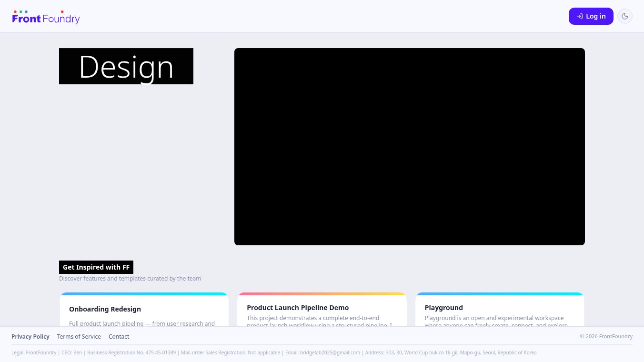644x362 pixels.
Task: Open the Privacy Policy link
Action: (x=30, y=336)
